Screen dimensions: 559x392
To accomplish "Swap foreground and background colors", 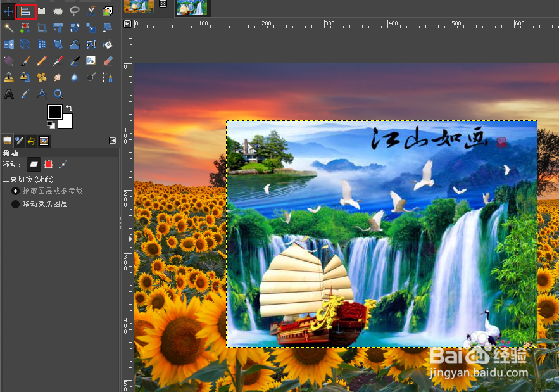I will pyautogui.click(x=70, y=107).
